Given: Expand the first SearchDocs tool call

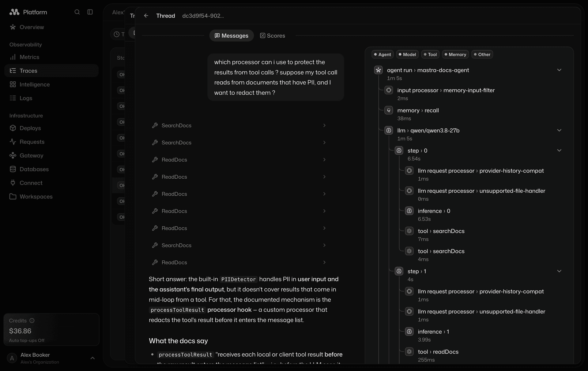Looking at the screenshot, I should (239, 126).
